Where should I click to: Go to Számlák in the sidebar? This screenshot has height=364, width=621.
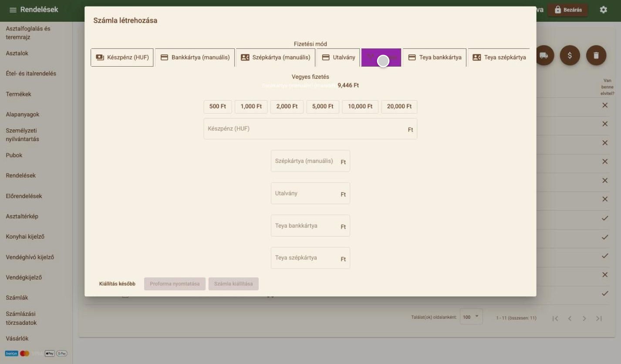click(17, 298)
